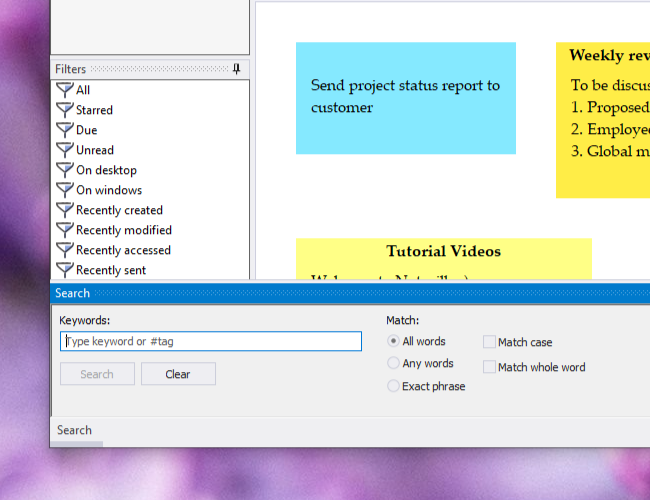The width and height of the screenshot is (650, 500).
Task: Click the 'Starred' filter label
Action: pyautogui.click(x=94, y=110)
